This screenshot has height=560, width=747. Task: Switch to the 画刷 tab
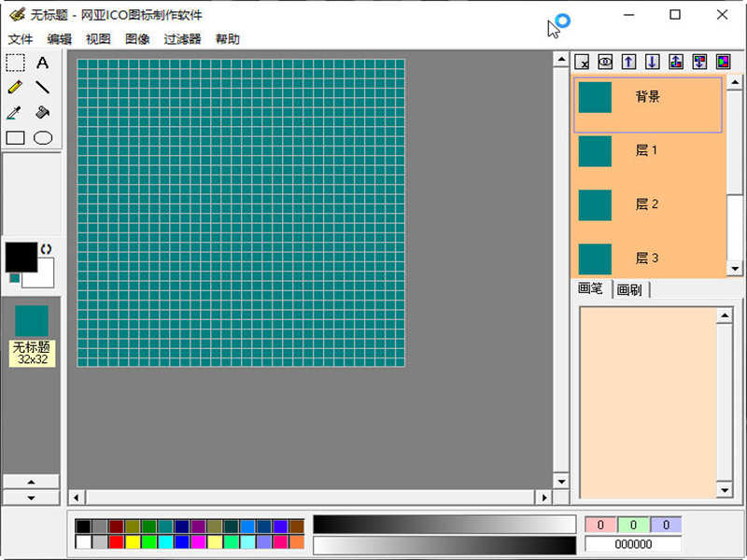(629, 289)
